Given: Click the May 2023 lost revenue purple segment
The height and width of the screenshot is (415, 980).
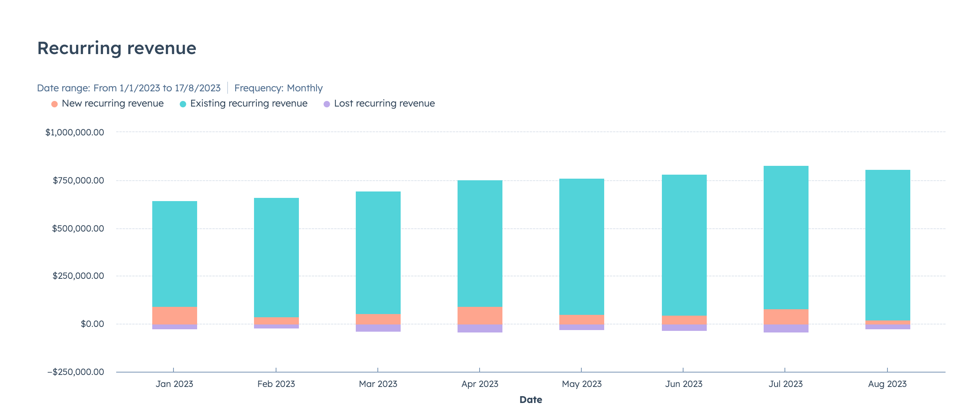Looking at the screenshot, I should [x=582, y=327].
